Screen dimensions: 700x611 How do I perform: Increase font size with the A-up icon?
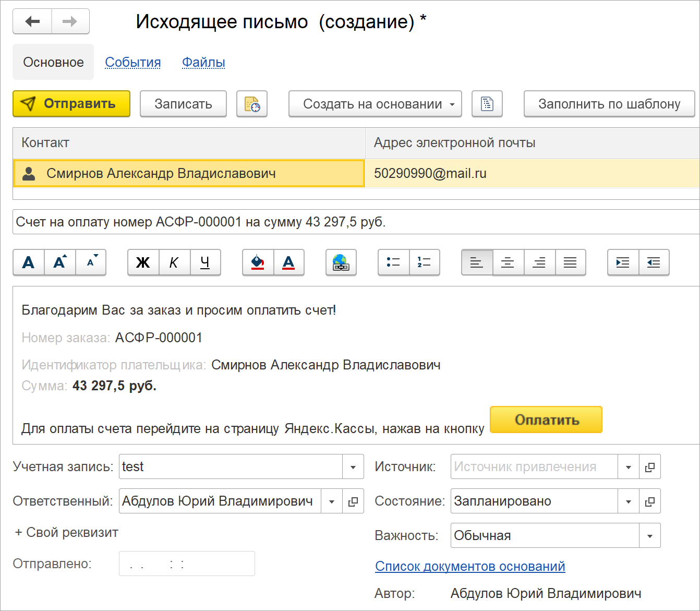60,262
